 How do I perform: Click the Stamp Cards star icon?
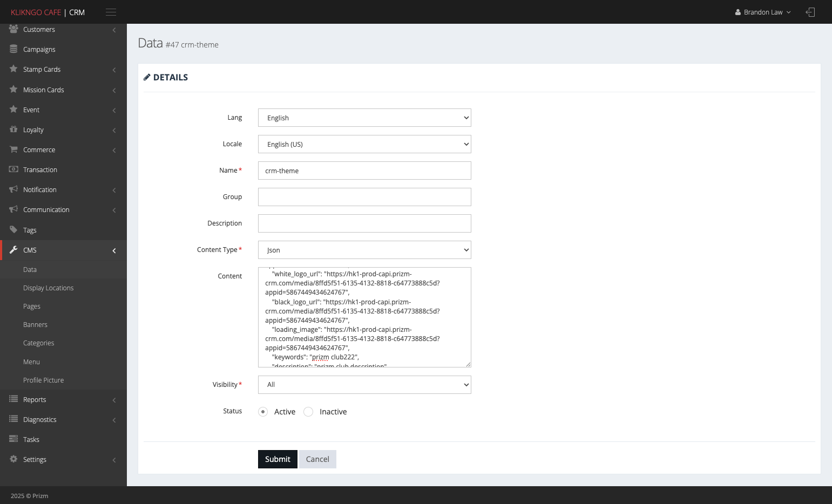(13, 69)
